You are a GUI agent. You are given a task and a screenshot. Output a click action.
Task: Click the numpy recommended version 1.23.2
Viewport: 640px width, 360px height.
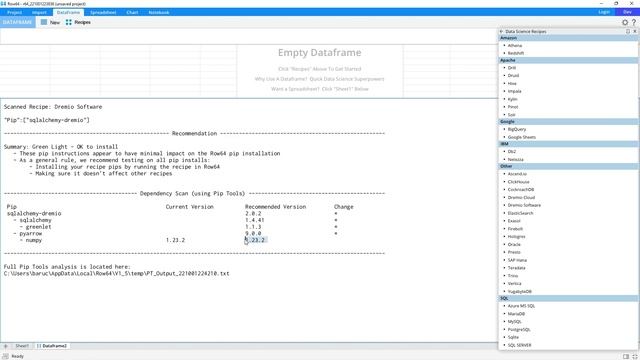click(255, 240)
